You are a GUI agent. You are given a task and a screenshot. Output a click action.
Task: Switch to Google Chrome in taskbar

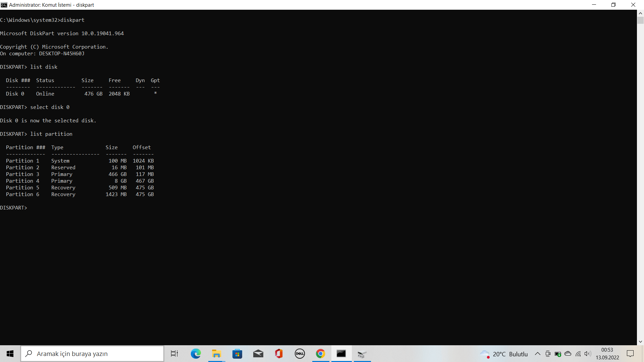point(320,354)
